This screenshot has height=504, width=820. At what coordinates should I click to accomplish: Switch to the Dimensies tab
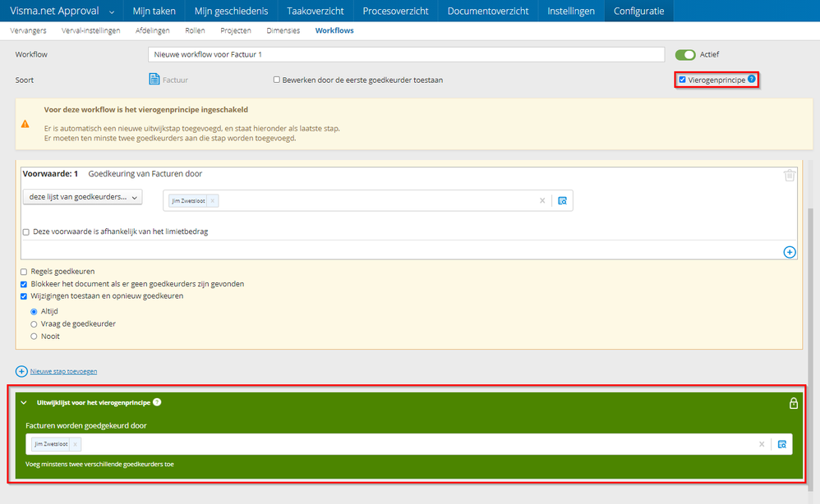[x=283, y=30]
